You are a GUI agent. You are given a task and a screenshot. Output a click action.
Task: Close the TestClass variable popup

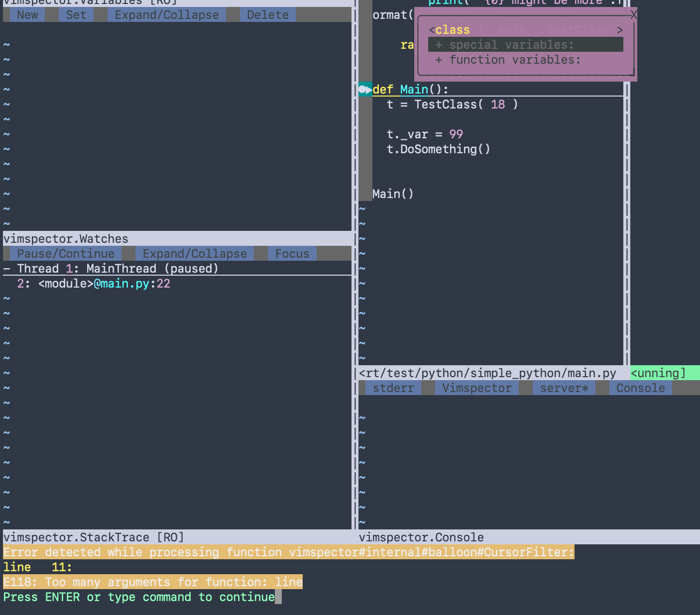(x=633, y=15)
